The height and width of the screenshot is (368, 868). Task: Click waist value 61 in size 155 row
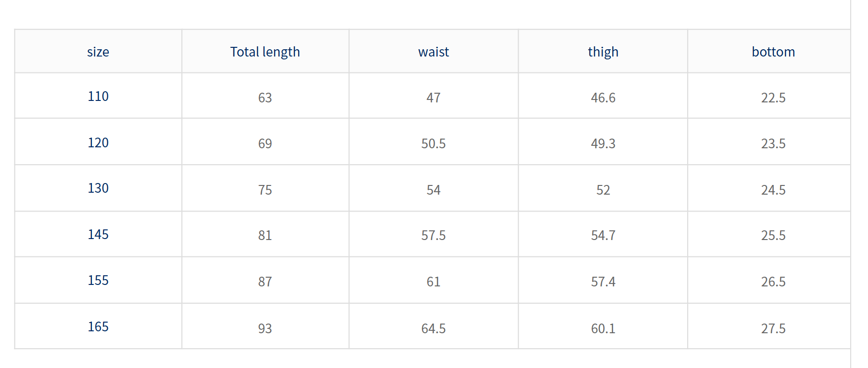point(434,282)
